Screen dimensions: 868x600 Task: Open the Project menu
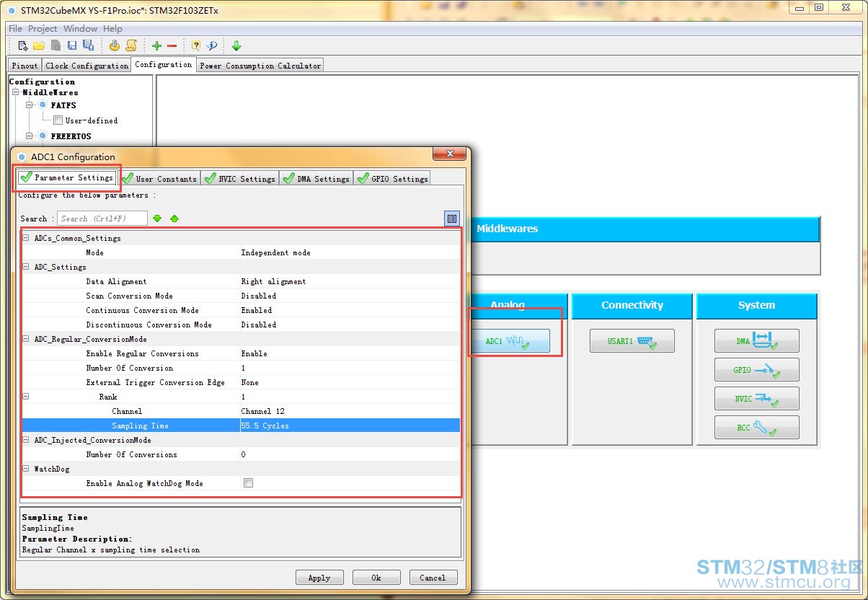43,29
